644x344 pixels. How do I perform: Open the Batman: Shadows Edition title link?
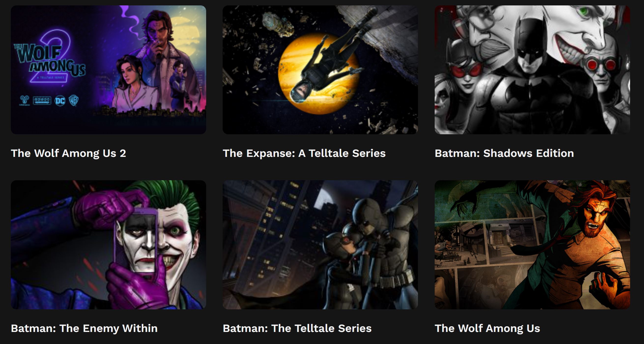tap(504, 153)
